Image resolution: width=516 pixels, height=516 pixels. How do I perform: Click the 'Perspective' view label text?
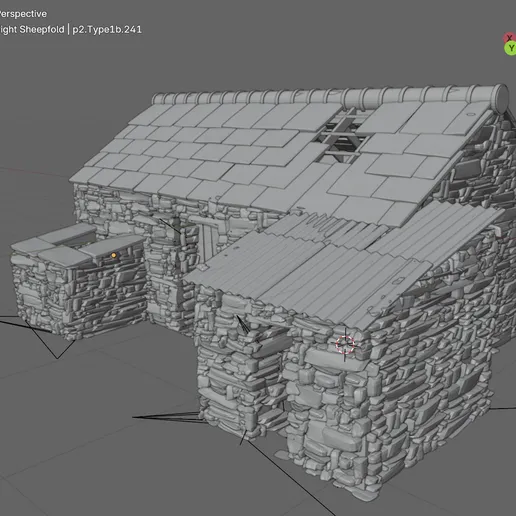[23, 14]
